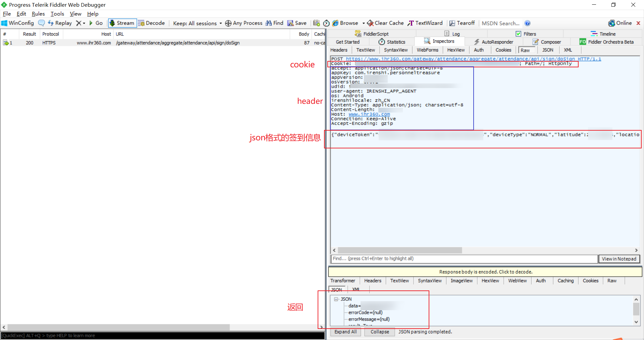Open the Keep: All sessions dropdown
Screen dimensions: 644x340
197,23
